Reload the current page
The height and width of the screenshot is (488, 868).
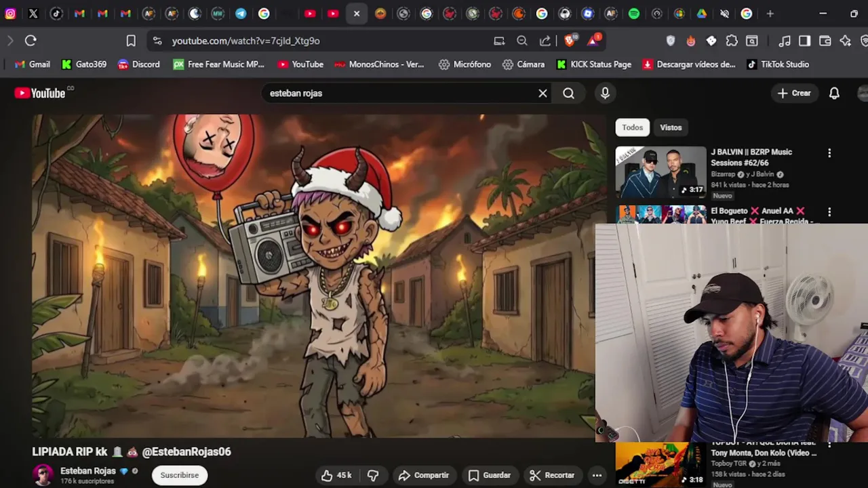click(x=31, y=41)
